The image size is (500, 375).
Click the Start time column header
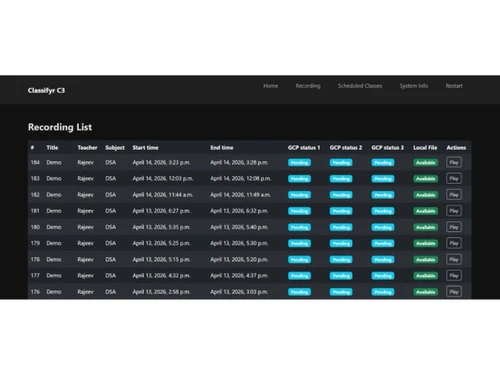[145, 147]
